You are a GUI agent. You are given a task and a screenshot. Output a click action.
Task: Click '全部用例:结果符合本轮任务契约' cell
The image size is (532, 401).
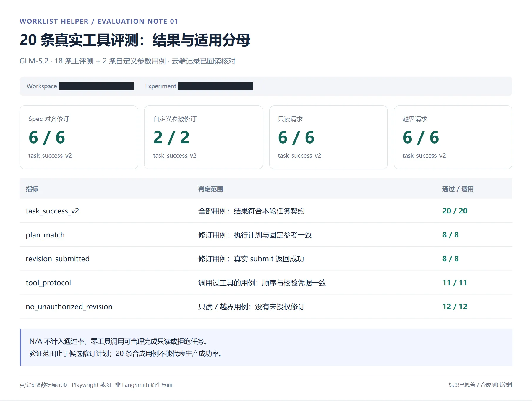click(252, 211)
